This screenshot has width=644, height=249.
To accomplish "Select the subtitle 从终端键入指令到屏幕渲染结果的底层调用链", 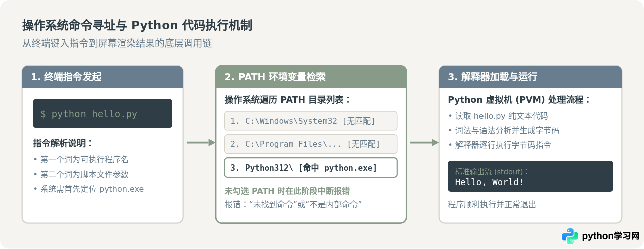I will (x=117, y=44).
